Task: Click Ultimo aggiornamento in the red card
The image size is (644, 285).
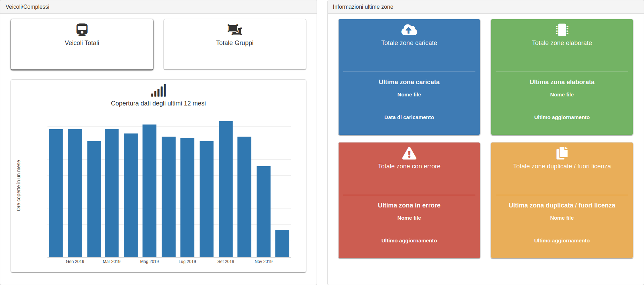Action: click(409, 241)
